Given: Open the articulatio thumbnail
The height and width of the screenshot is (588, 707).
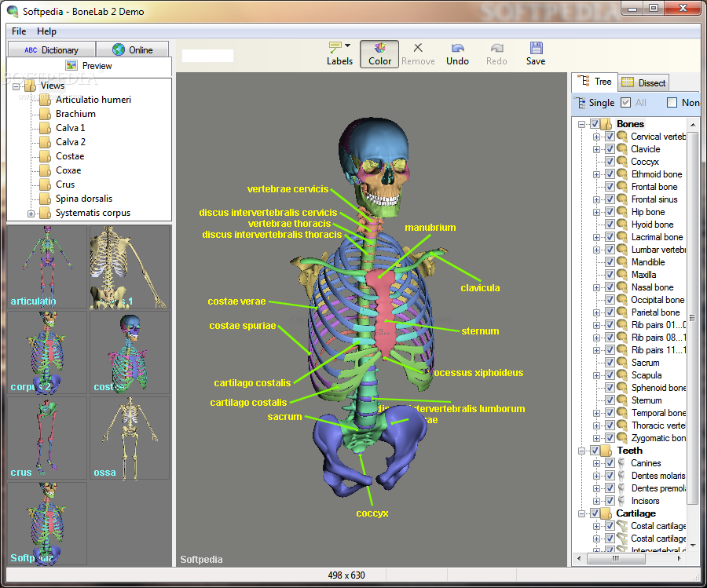Looking at the screenshot, I should (47, 267).
